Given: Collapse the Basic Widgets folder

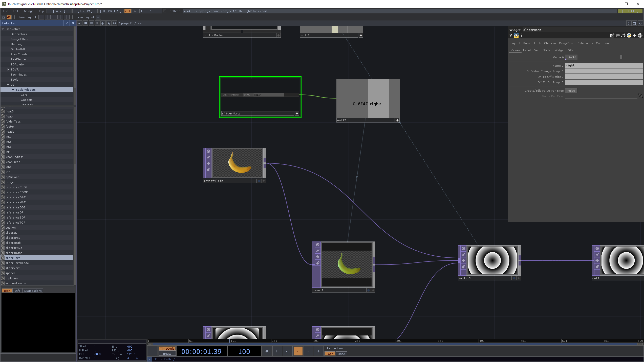Looking at the screenshot, I should click(x=13, y=90).
